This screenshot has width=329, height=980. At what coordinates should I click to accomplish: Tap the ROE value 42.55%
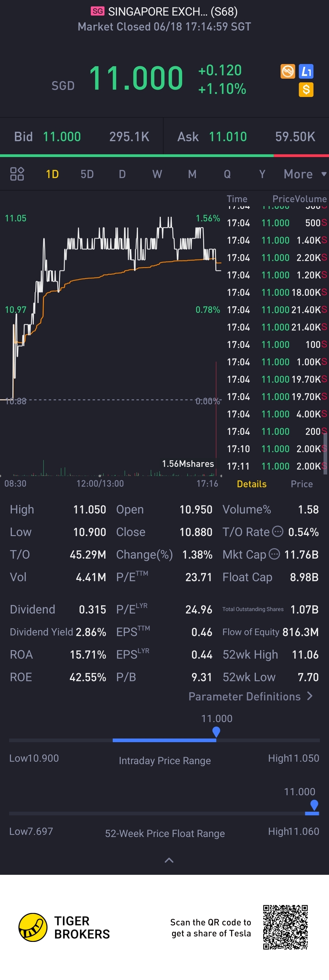click(88, 677)
